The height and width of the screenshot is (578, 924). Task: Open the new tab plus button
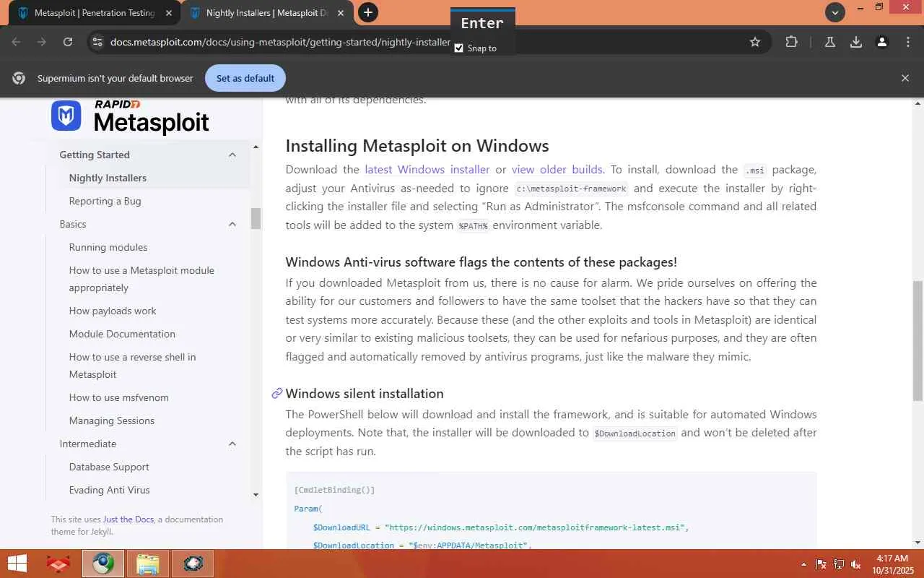[368, 12]
